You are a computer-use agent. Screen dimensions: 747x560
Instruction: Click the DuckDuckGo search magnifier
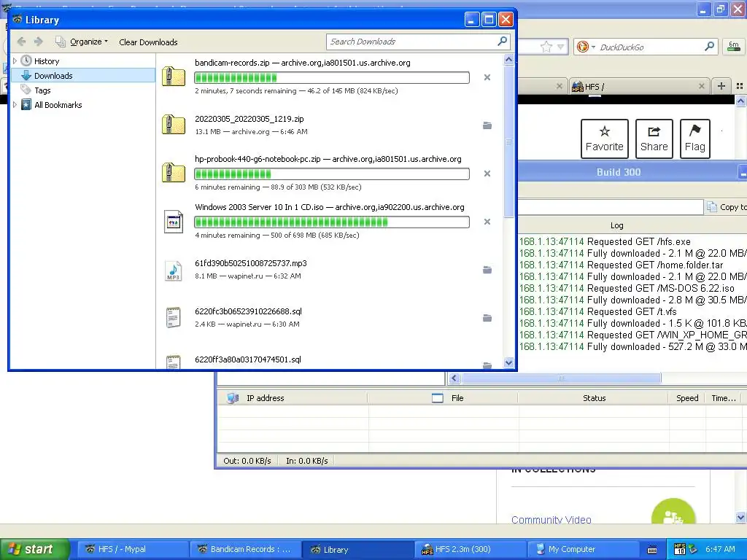coord(709,47)
